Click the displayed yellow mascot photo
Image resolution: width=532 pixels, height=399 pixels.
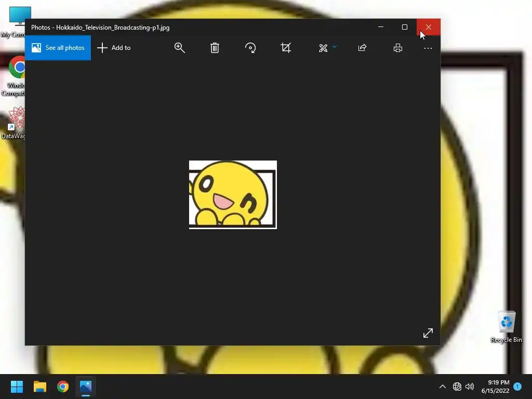pos(233,195)
